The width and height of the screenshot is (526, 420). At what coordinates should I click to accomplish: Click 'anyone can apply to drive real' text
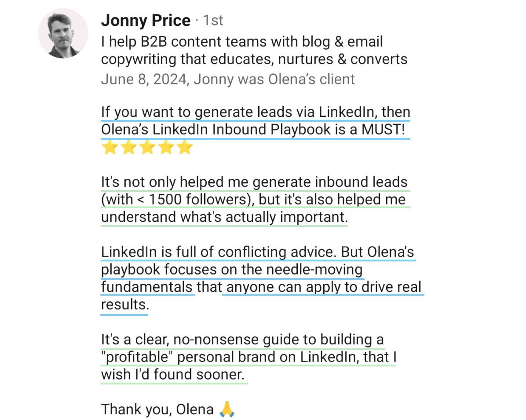pos(322,287)
